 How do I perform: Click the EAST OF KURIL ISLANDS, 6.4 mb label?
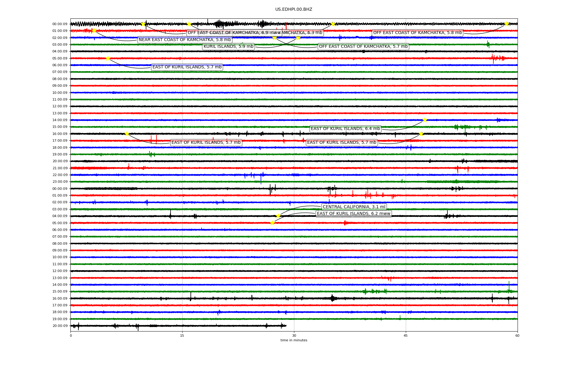pyautogui.click(x=345, y=129)
